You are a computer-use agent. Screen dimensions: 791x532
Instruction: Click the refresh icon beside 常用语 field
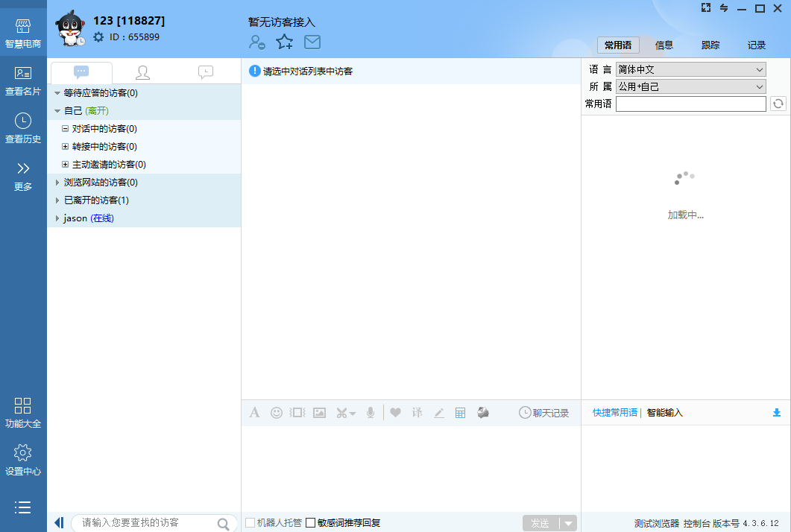tap(778, 104)
